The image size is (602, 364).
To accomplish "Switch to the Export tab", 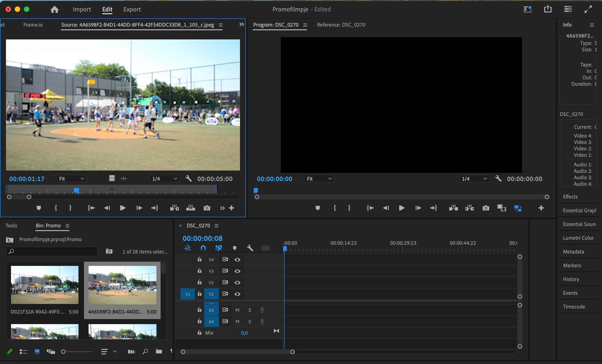I will (132, 9).
